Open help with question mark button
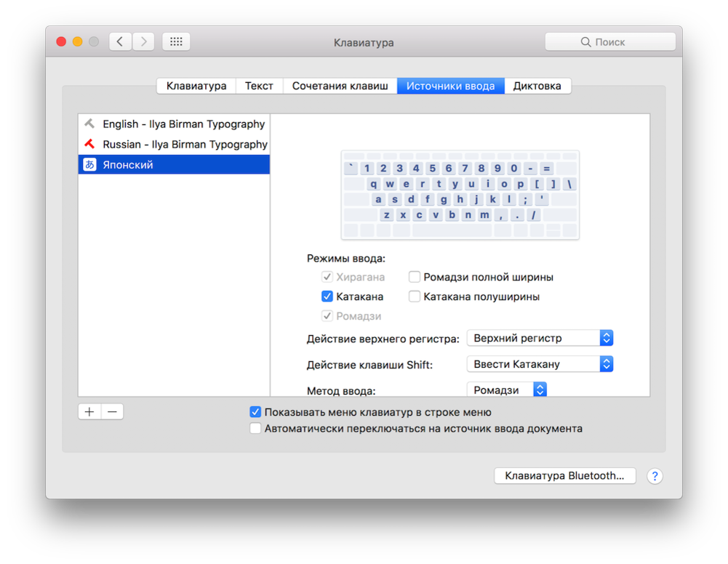728x564 pixels. click(655, 476)
